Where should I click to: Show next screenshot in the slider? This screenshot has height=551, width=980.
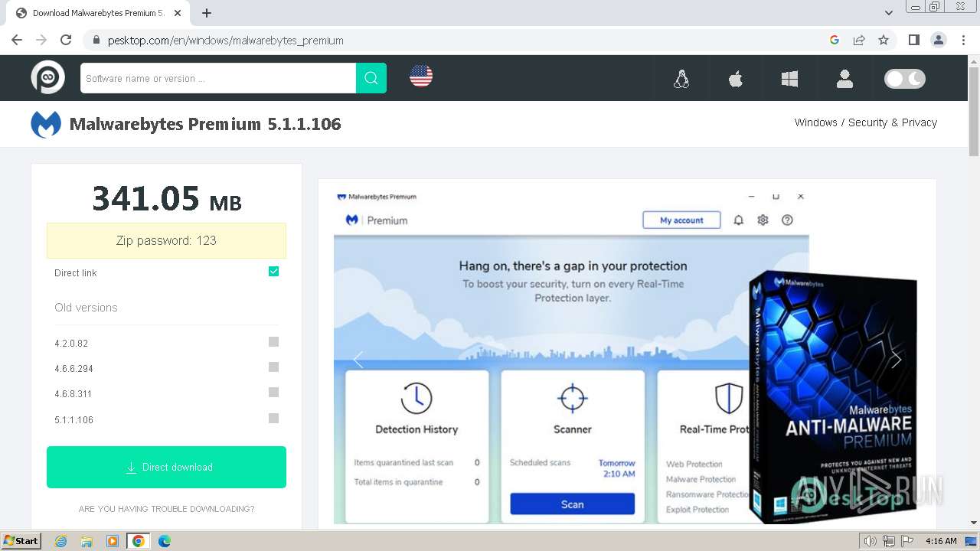tap(896, 360)
